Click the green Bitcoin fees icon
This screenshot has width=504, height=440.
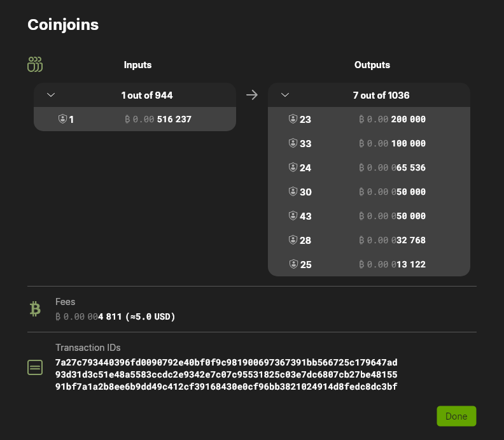pos(35,309)
